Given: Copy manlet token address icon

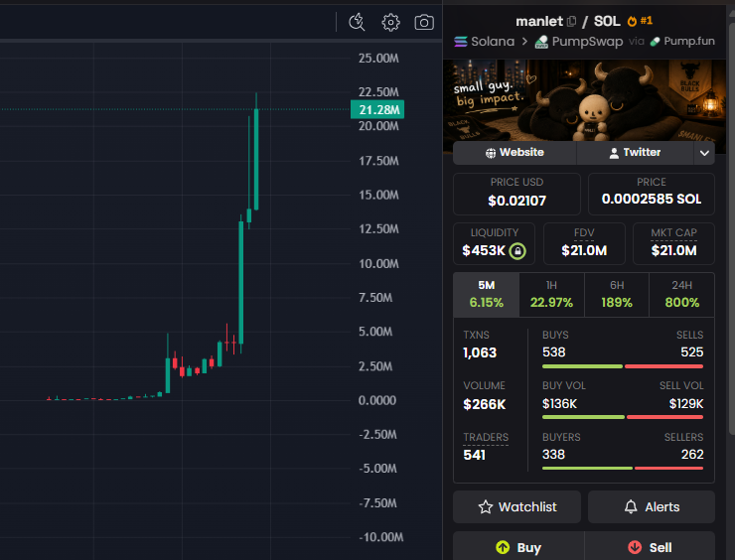Looking at the screenshot, I should pos(571,21).
